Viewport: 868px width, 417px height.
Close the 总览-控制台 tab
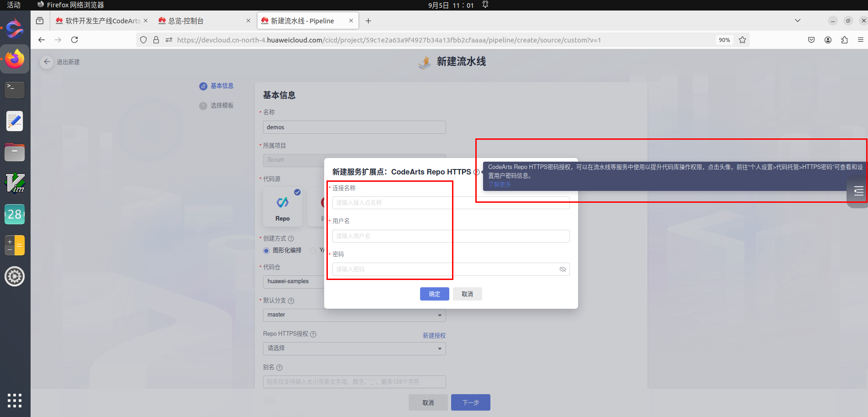coord(248,21)
